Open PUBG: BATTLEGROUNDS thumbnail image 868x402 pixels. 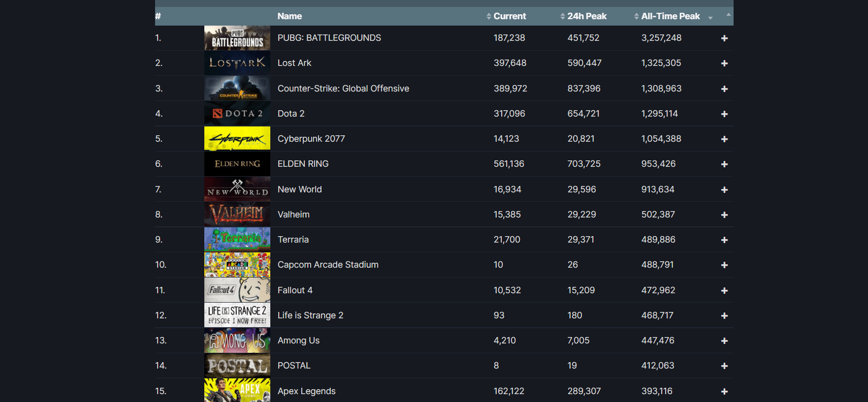pyautogui.click(x=237, y=38)
